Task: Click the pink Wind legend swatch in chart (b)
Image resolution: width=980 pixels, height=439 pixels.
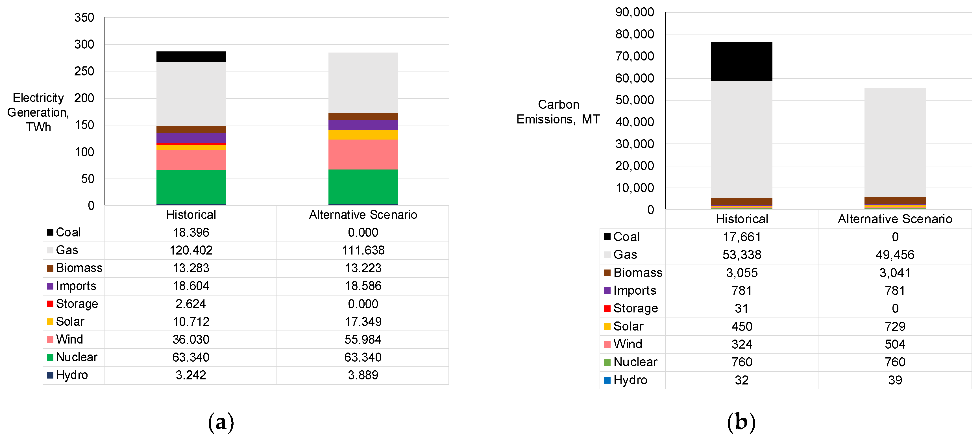Action: pyautogui.click(x=607, y=344)
